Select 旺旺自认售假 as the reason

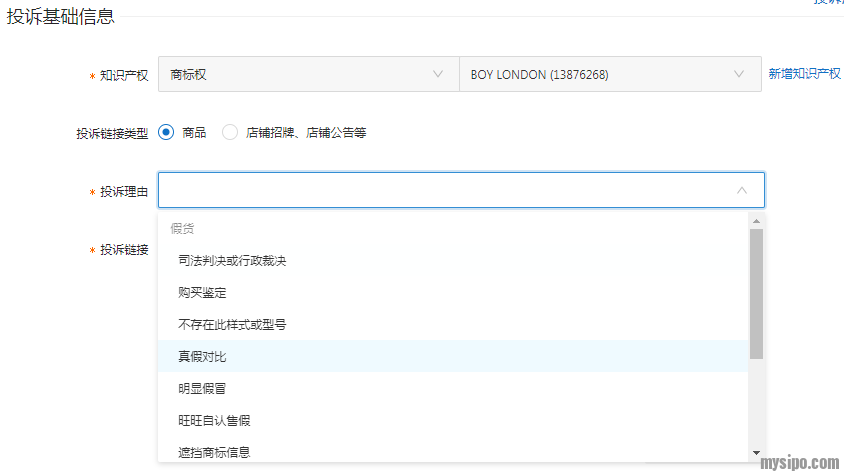pos(214,420)
